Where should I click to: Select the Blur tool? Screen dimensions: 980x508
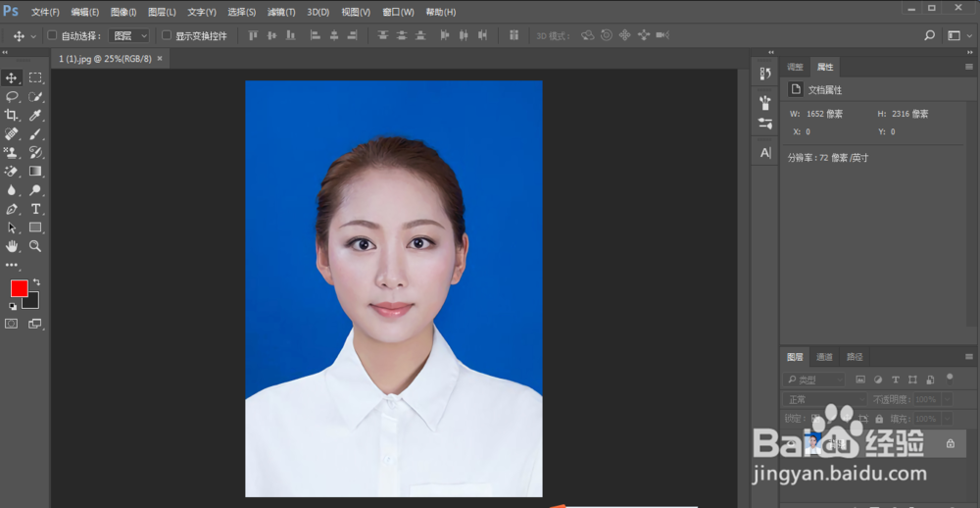11,189
